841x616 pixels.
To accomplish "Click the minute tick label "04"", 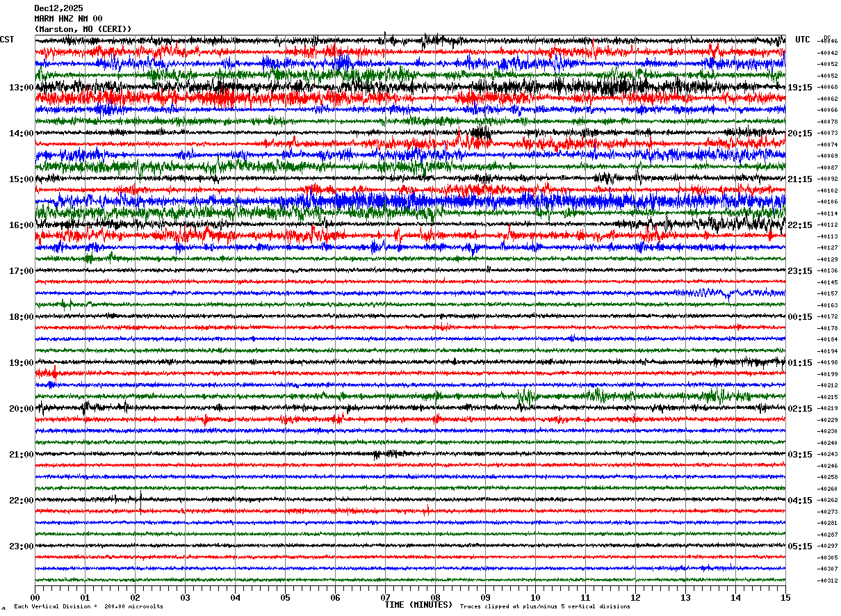I will 235,597.
